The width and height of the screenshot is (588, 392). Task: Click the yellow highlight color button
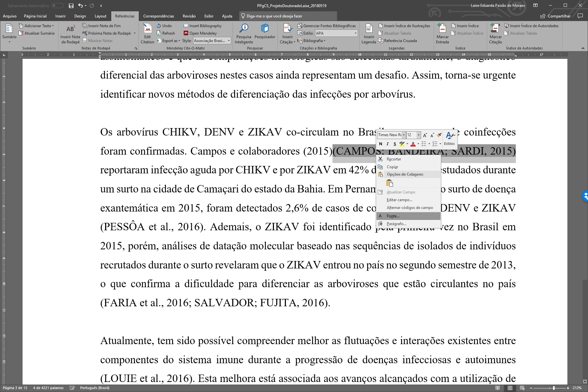(x=402, y=144)
